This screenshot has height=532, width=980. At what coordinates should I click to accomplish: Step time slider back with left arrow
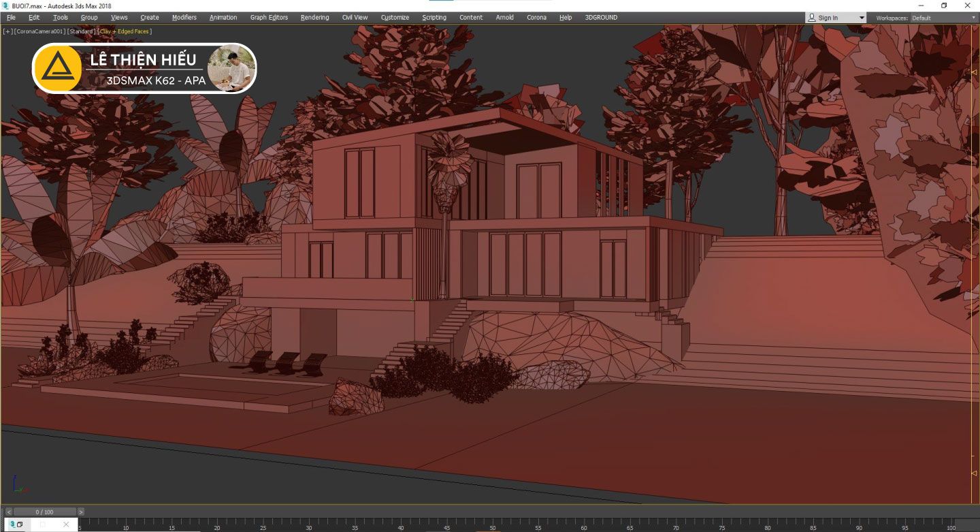tap(8, 512)
